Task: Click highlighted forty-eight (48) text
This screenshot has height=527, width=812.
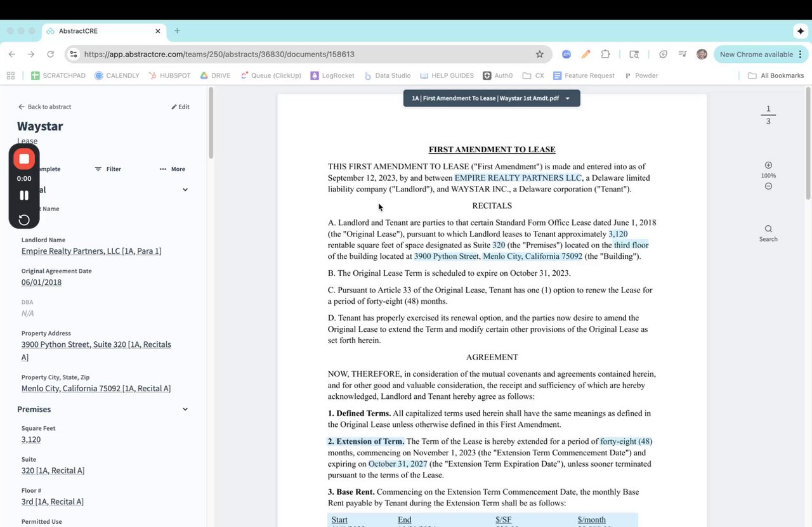Action: point(626,441)
